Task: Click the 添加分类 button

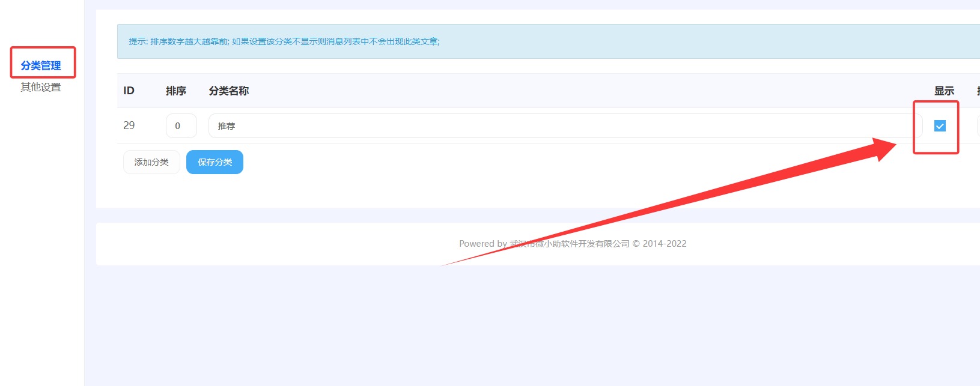Action: tap(151, 162)
